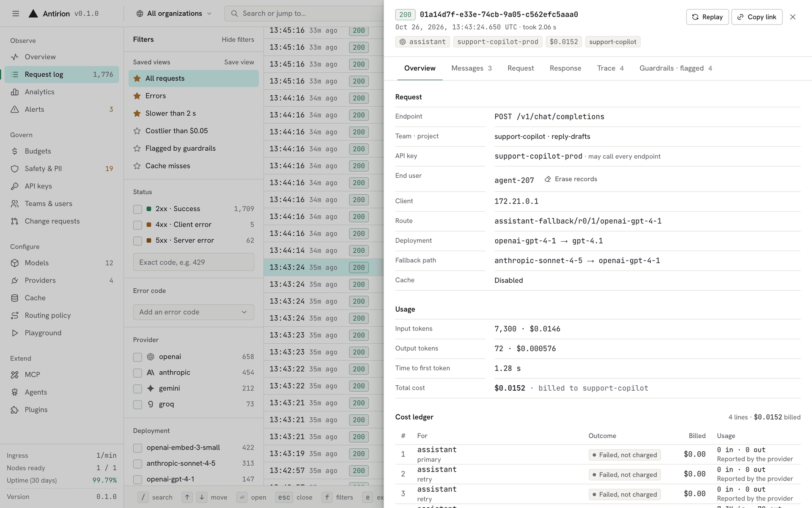The height and width of the screenshot is (508, 812).
Task: Click the Copy link button
Action: tap(757, 17)
